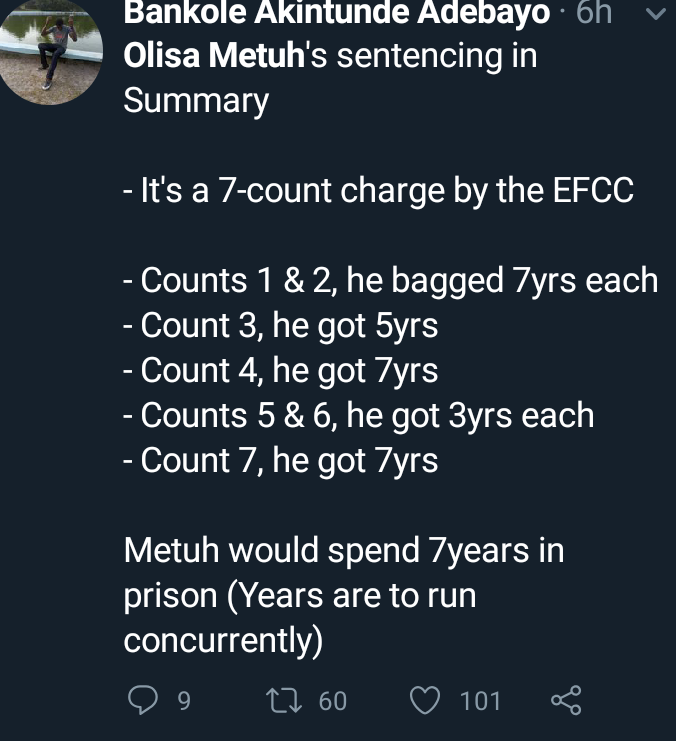The width and height of the screenshot is (676, 741).
Task: Open the share icon options
Action: [x=566, y=700]
